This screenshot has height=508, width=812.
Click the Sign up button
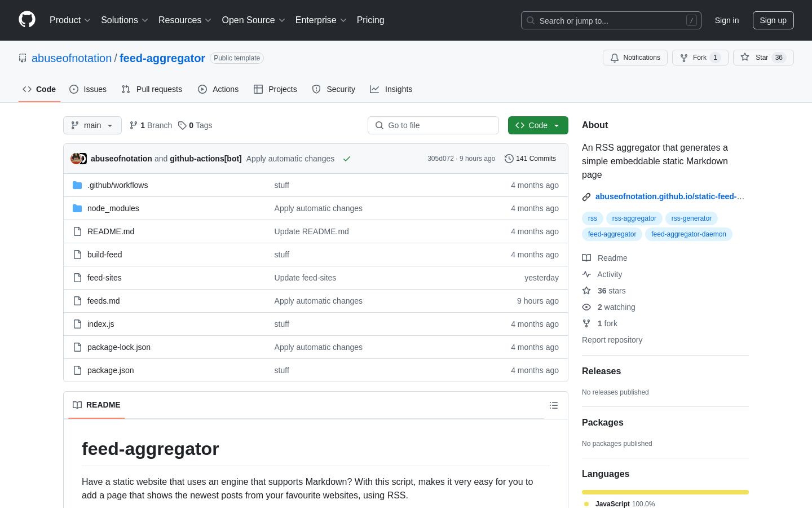point(773,20)
